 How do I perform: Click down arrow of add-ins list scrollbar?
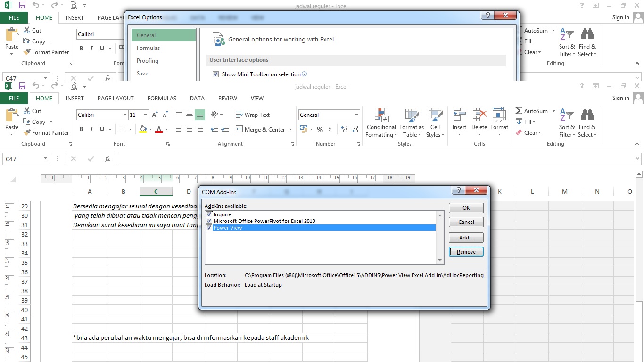coord(440,260)
